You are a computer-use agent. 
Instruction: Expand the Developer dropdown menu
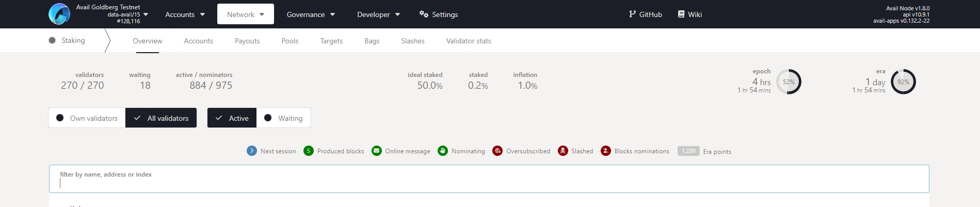pos(378,14)
